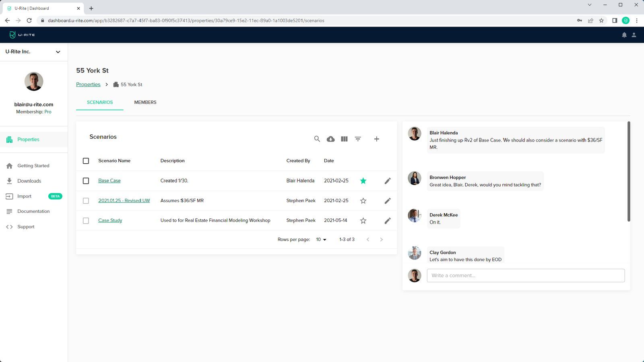Screen dimensions: 644x362
Task: Check the Case Study row checkbox
Action: pyautogui.click(x=86, y=220)
